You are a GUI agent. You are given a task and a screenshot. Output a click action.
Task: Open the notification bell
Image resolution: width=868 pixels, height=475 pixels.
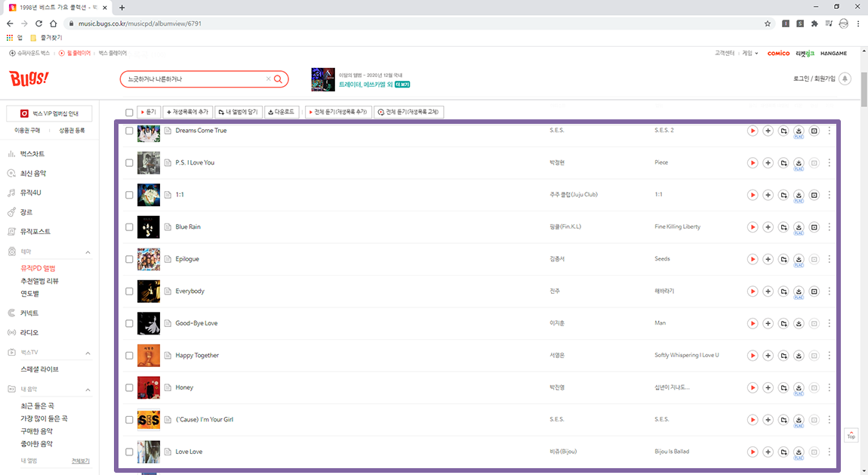[845, 79]
